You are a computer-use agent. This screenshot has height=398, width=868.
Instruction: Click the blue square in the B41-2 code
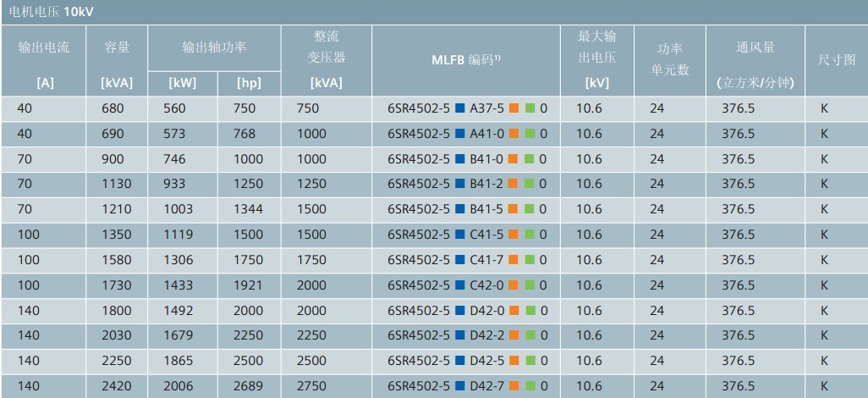(x=459, y=184)
